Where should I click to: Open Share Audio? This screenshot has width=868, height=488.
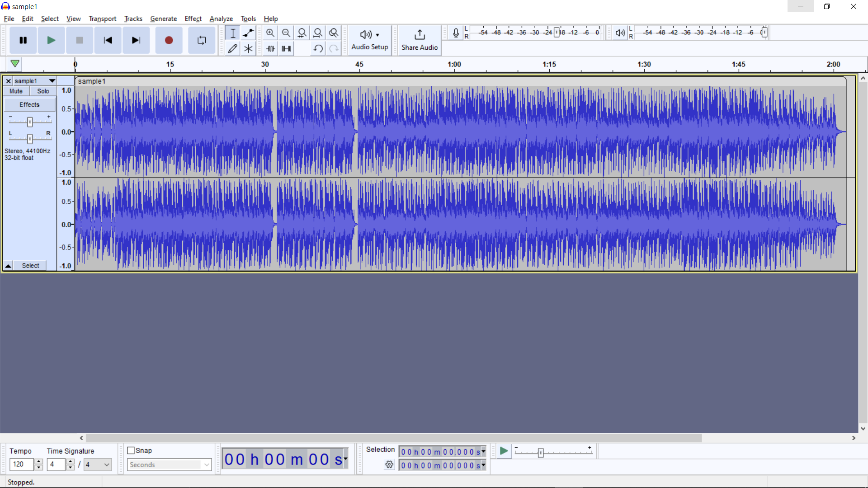(x=419, y=40)
